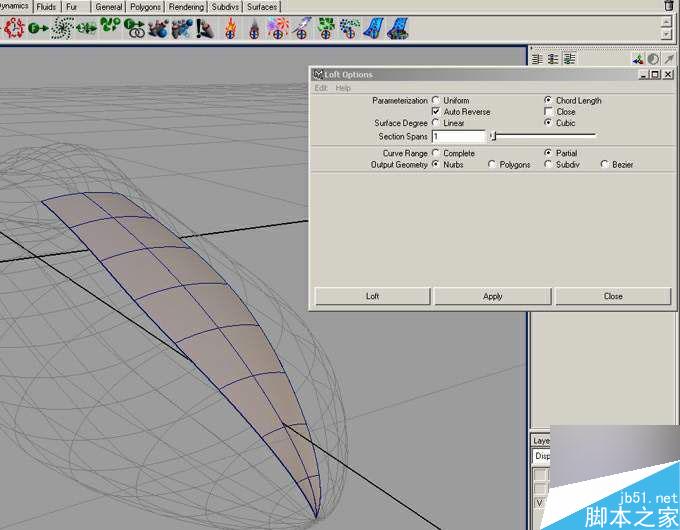Click the first Dynamics shelf emitter icon
This screenshot has width=680, height=530.
pos(14,27)
